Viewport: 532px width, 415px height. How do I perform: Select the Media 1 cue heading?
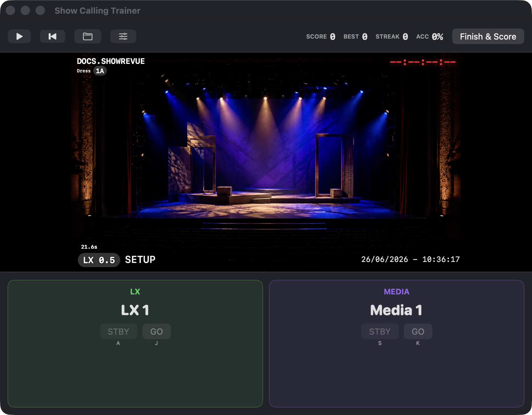(x=396, y=310)
